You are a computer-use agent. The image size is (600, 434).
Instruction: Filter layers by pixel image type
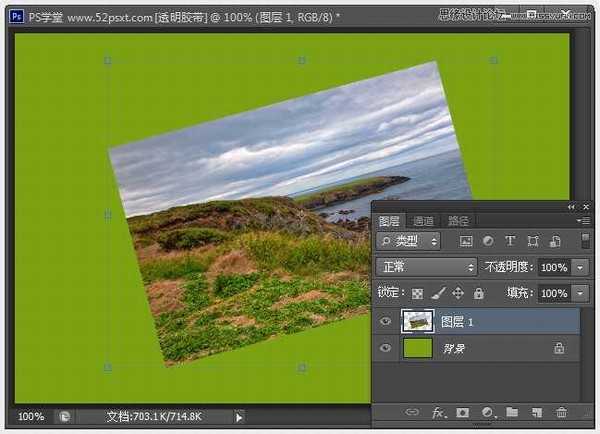[x=466, y=242]
